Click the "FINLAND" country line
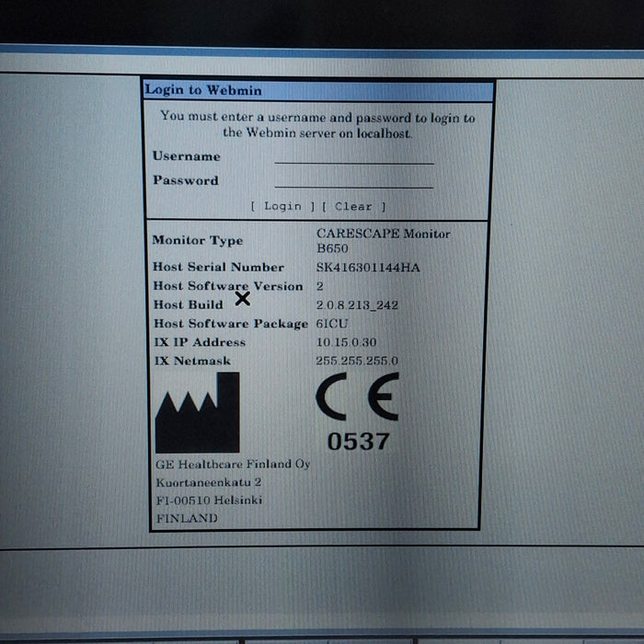The height and width of the screenshot is (644, 644). click(x=187, y=518)
